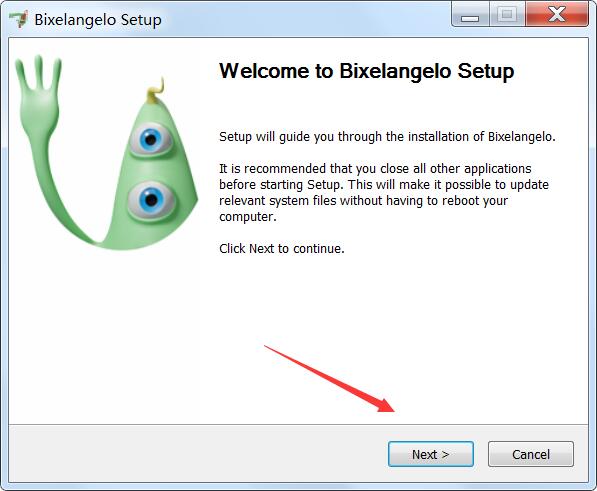The height and width of the screenshot is (491, 597).
Task: Open the Bixelangelo title bar icon menu
Action: (x=18, y=19)
